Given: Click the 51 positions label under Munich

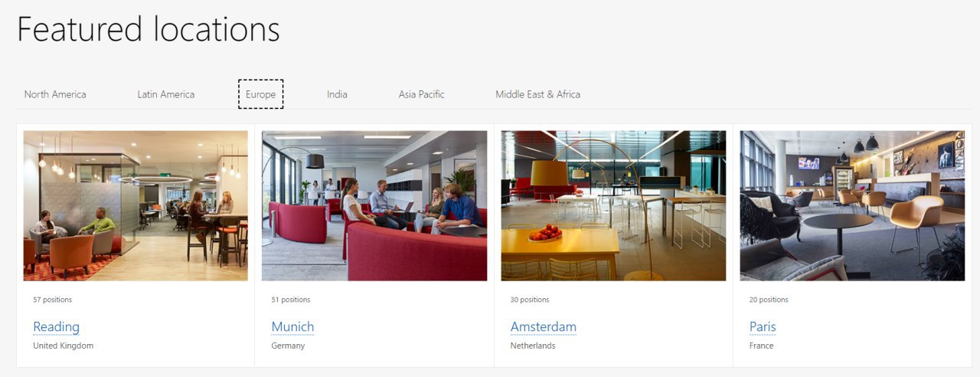Looking at the screenshot, I should pos(291,300).
